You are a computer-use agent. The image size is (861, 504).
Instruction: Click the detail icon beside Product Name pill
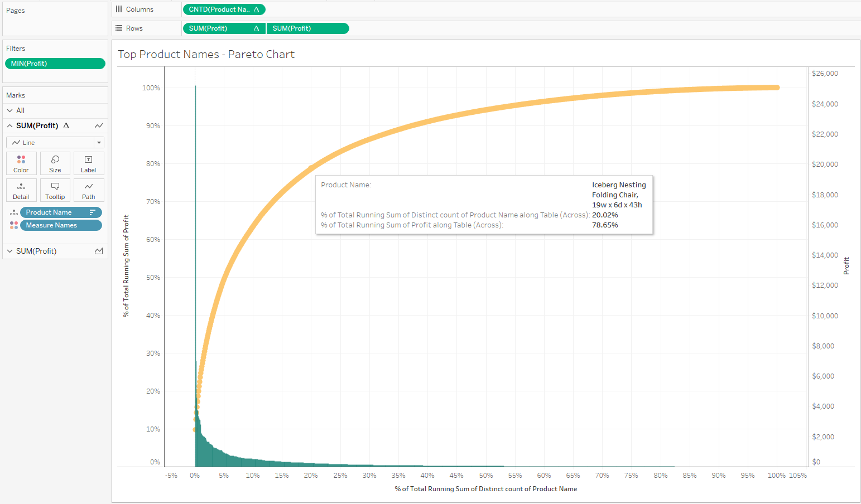tap(14, 212)
